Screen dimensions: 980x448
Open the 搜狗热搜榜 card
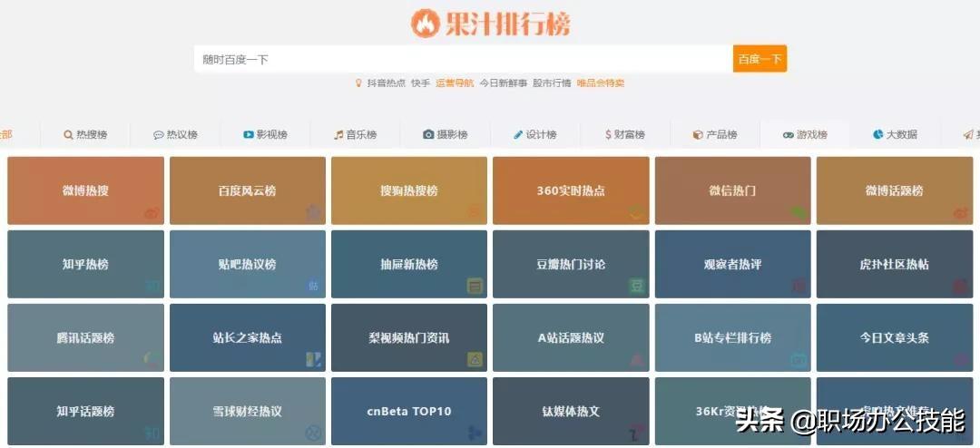coord(408,190)
